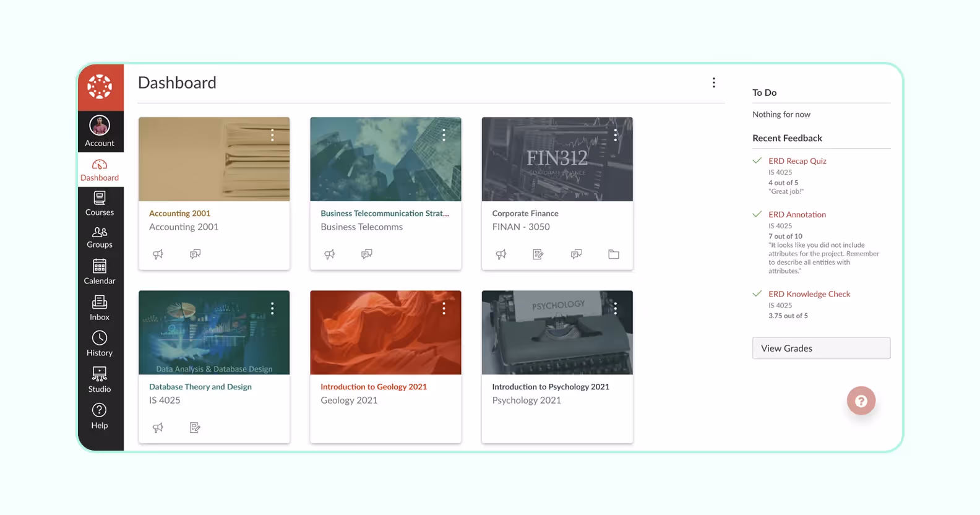
Task: Open Corporate Finance announcements icon
Action: (x=501, y=254)
